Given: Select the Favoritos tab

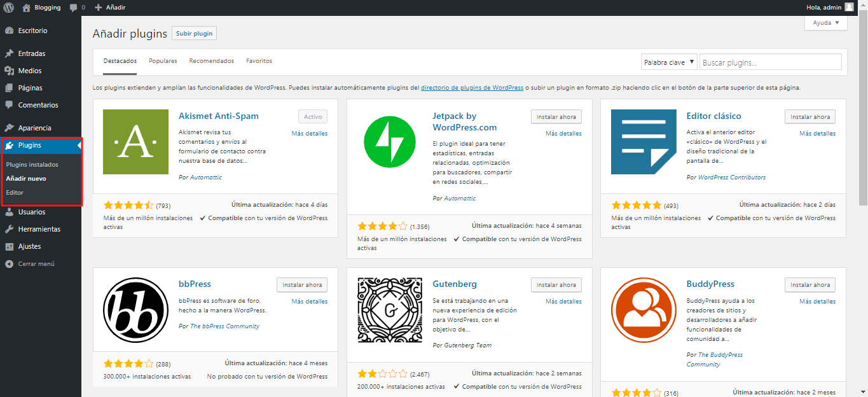Looking at the screenshot, I should (x=259, y=61).
